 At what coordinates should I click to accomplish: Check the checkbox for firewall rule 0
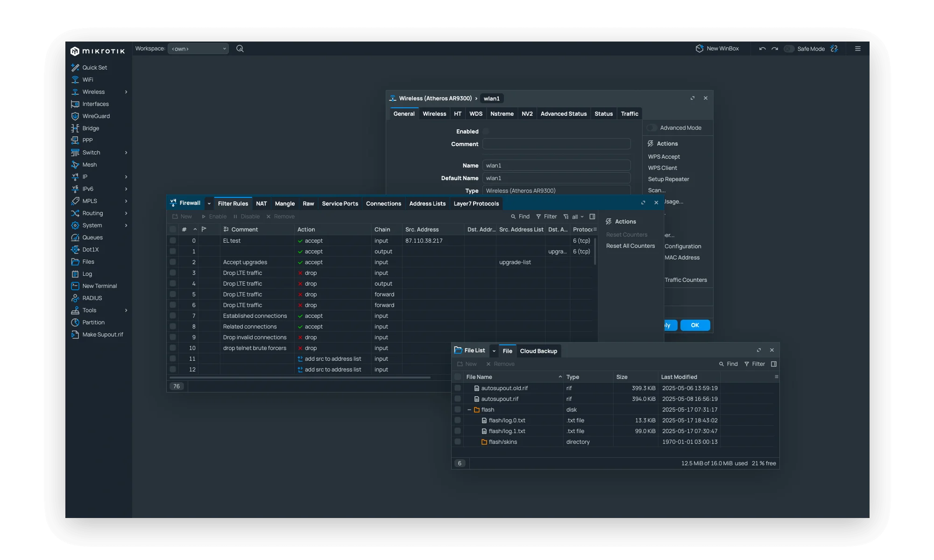(173, 241)
